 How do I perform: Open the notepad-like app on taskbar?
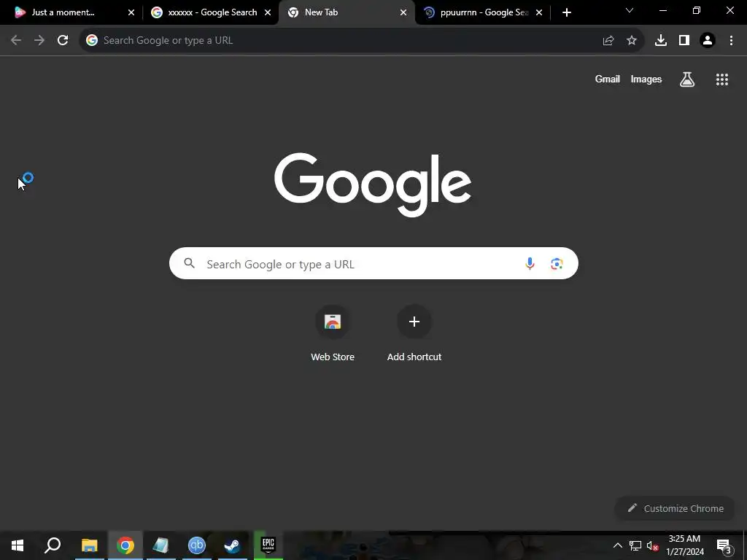161,545
